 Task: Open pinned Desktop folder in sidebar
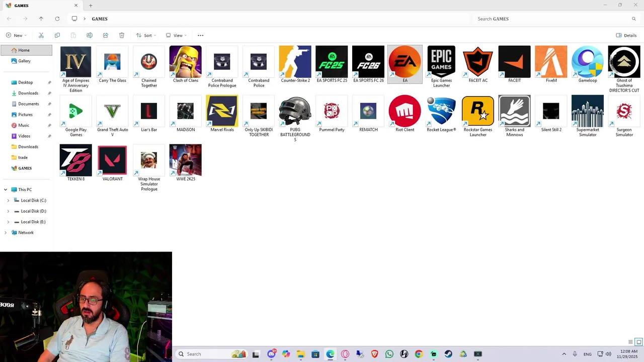[x=26, y=82]
